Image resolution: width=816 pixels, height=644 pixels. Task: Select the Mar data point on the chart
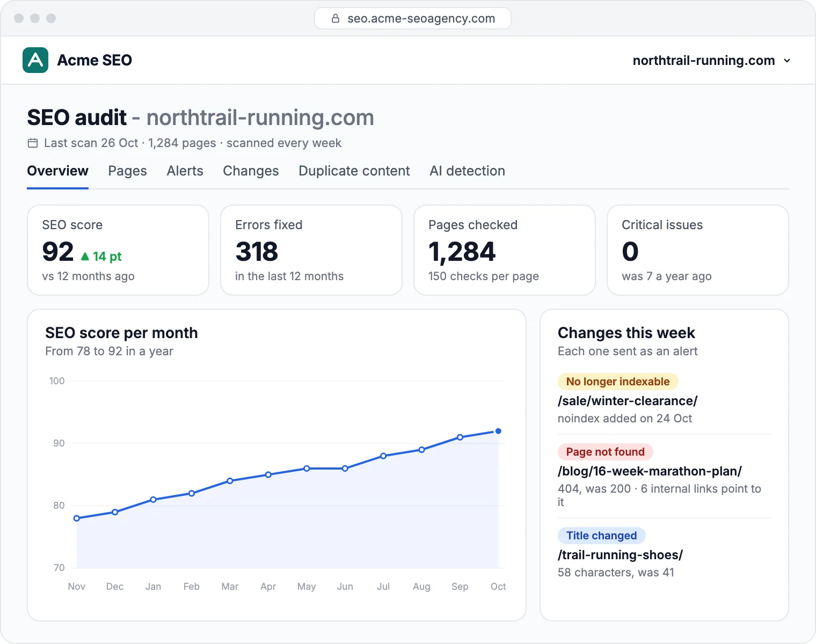pos(230,481)
